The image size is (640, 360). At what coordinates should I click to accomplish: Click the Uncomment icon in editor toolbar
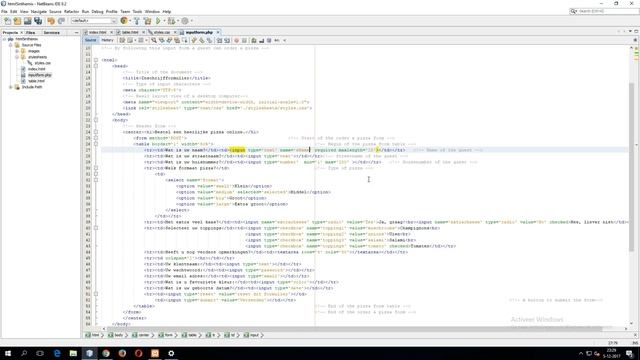262,40
